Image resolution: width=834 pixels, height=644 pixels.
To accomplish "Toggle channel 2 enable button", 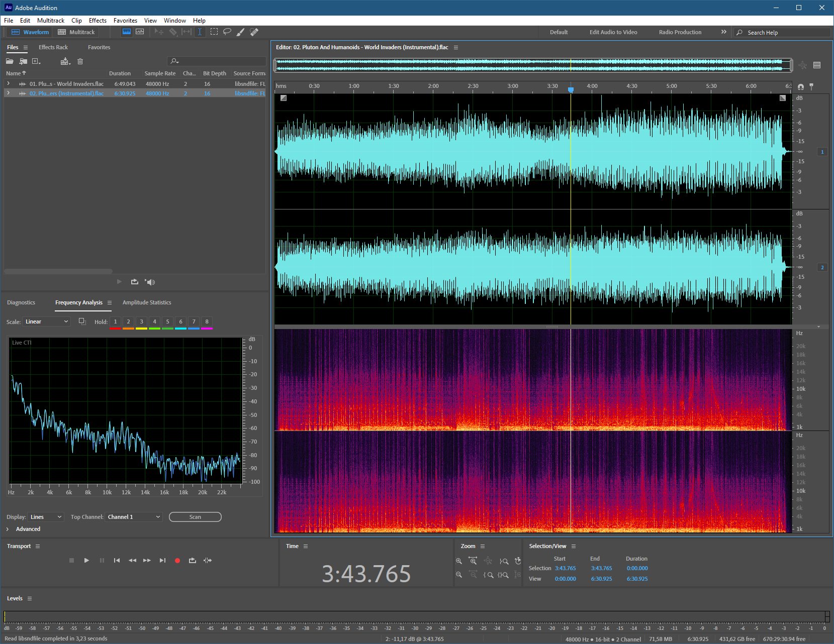I will click(822, 267).
